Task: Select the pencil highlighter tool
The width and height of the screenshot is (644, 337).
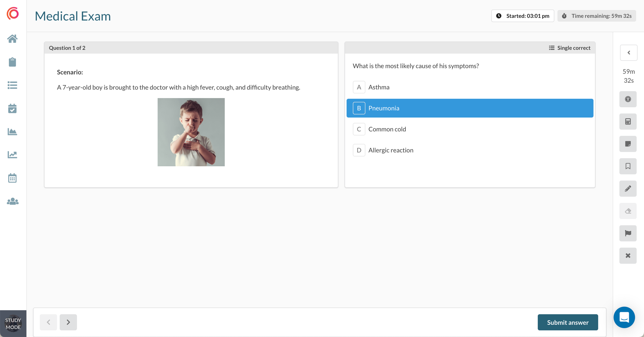Action: [628, 189]
